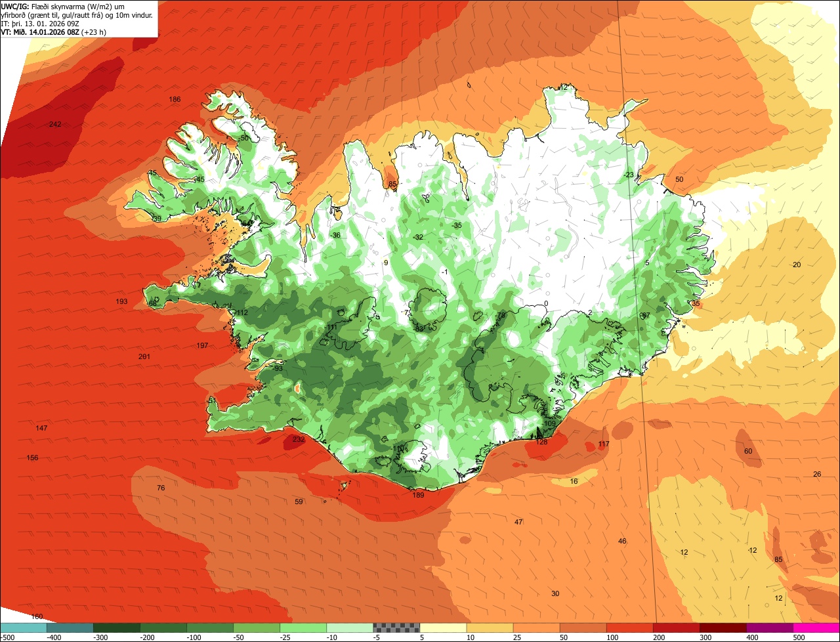Select the dark red swatch from 300 to 400
This screenshot has height=642, width=840.
click(722, 628)
